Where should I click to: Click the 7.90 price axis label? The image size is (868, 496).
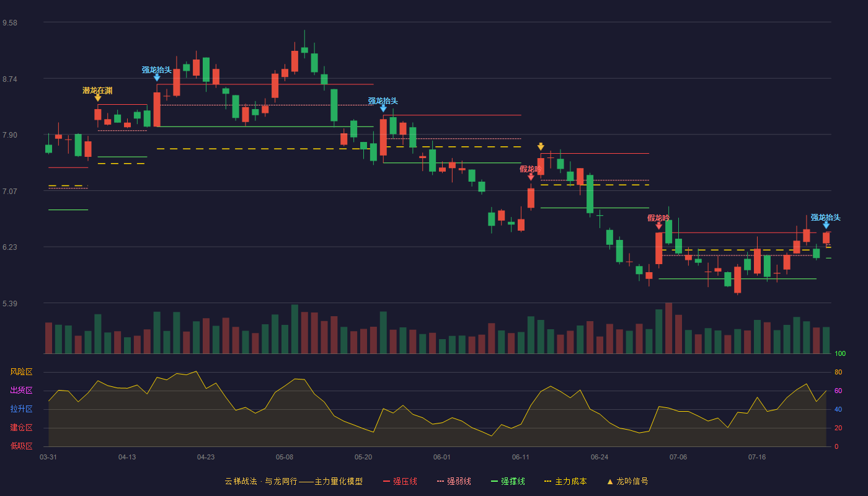point(10,135)
